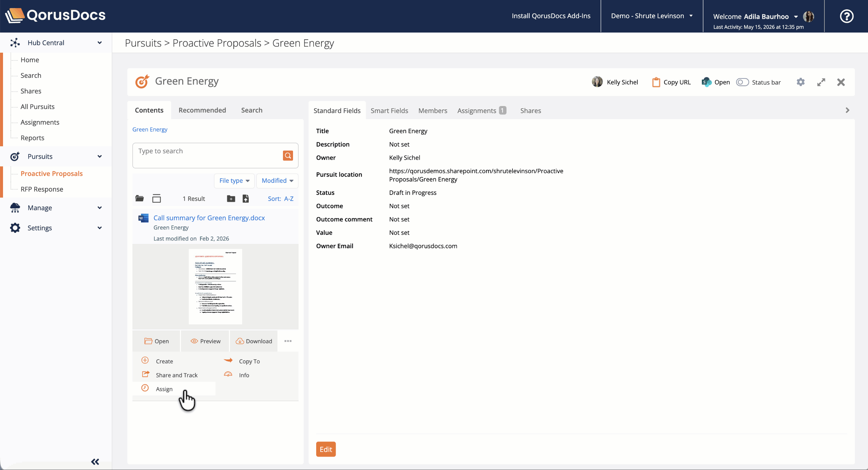Viewport: 868px width, 470px height.
Task: Select the Contents tab
Action: tap(149, 110)
